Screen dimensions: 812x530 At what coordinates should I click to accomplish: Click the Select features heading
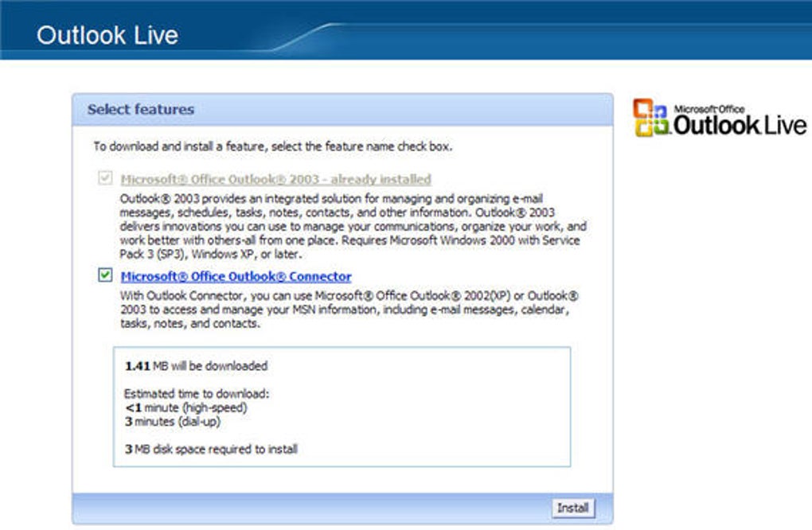tap(141, 109)
